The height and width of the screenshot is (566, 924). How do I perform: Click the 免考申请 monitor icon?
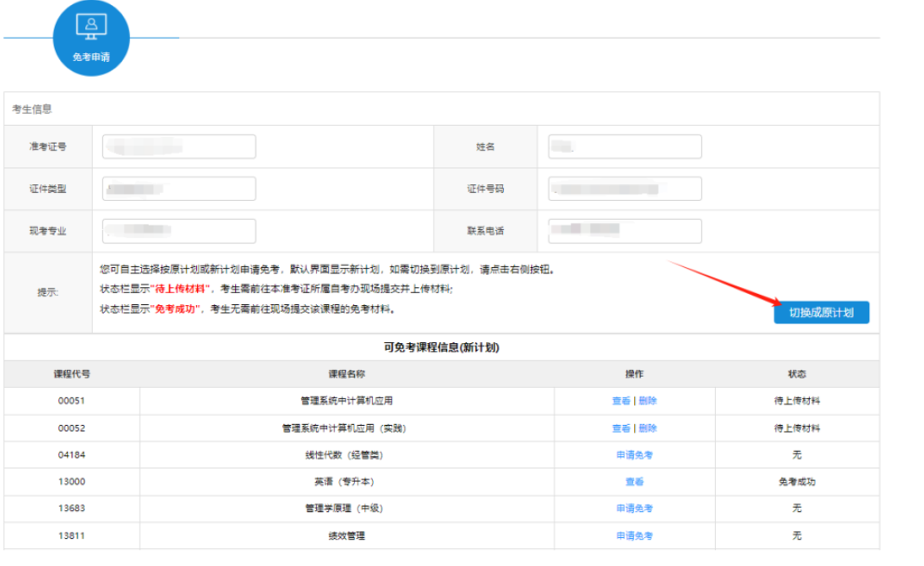point(91,26)
